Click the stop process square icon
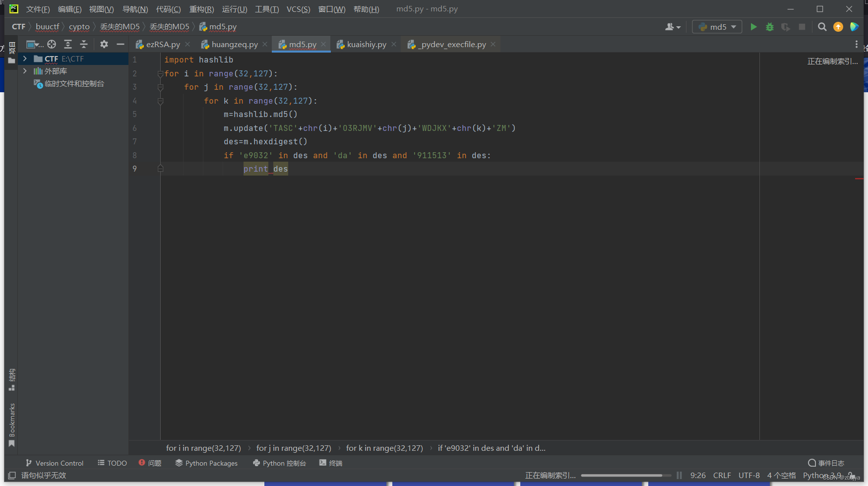The height and width of the screenshot is (486, 868). click(x=802, y=27)
